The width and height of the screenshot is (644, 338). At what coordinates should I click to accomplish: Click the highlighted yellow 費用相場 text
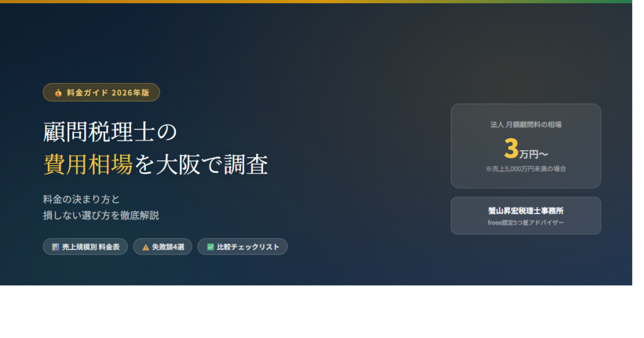pos(88,165)
